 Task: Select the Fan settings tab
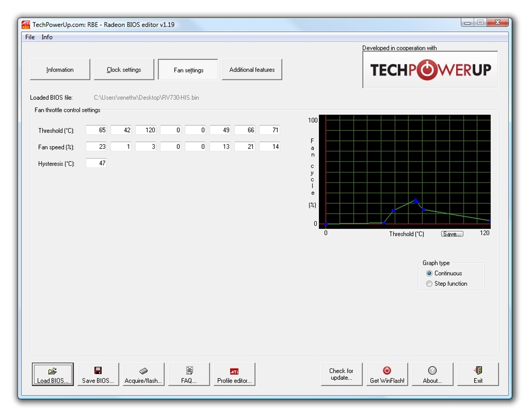188,70
